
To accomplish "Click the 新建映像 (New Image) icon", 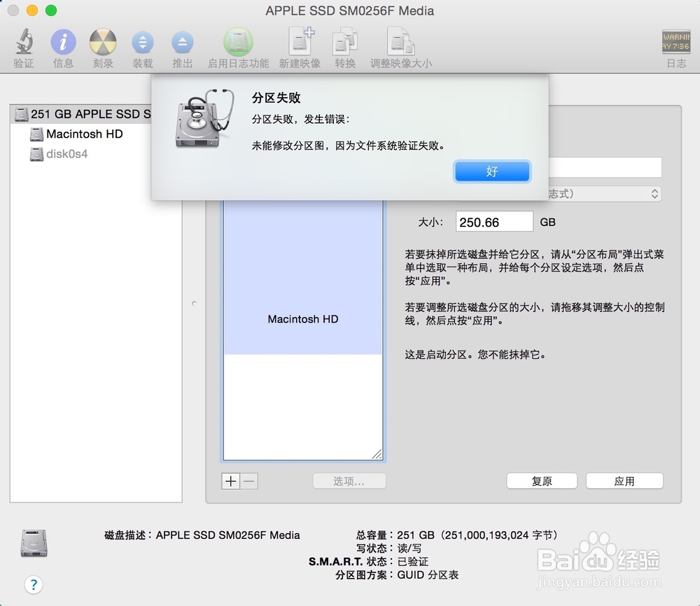I will pos(300,42).
